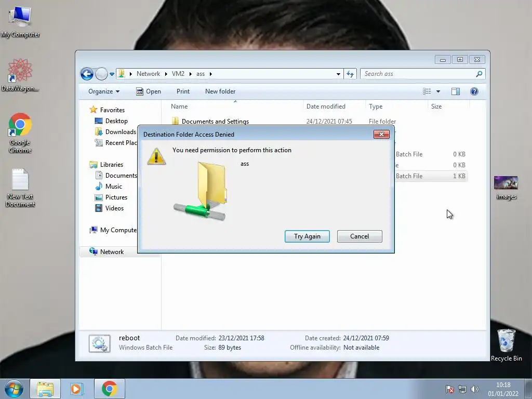Open the address bar history dropdown
The width and height of the screenshot is (532, 399).
point(338,74)
